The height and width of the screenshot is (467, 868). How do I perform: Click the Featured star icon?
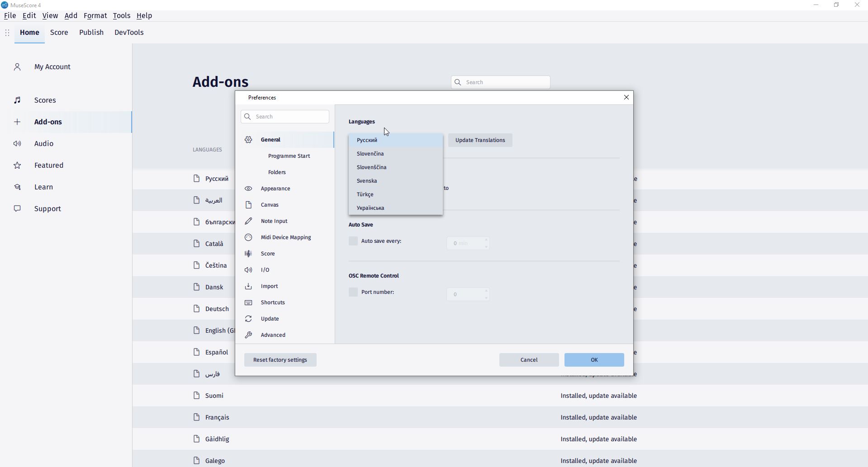pos(17,165)
